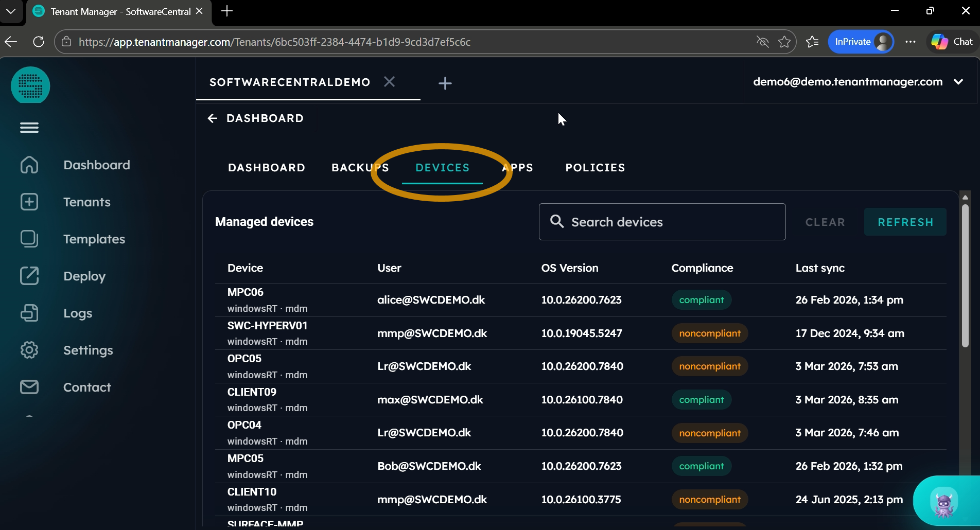The image size is (980, 530).
Task: Open Tenants via the plus-box icon
Action: click(x=29, y=202)
